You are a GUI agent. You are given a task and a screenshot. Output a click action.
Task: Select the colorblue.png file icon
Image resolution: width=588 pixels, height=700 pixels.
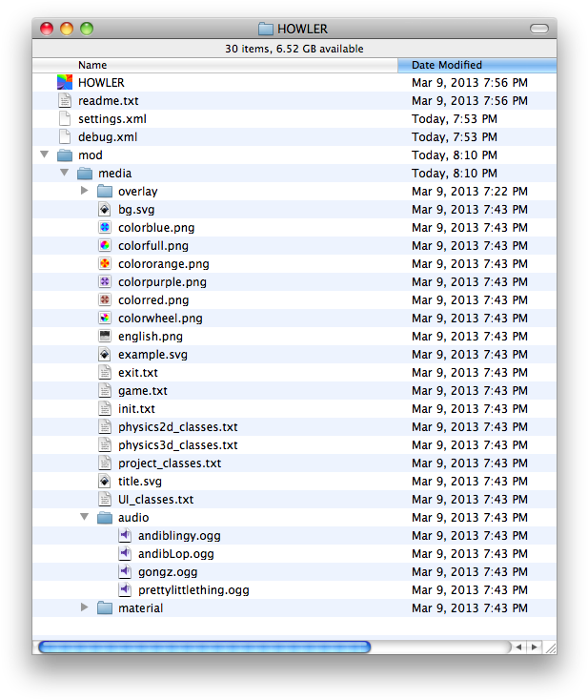(x=105, y=228)
